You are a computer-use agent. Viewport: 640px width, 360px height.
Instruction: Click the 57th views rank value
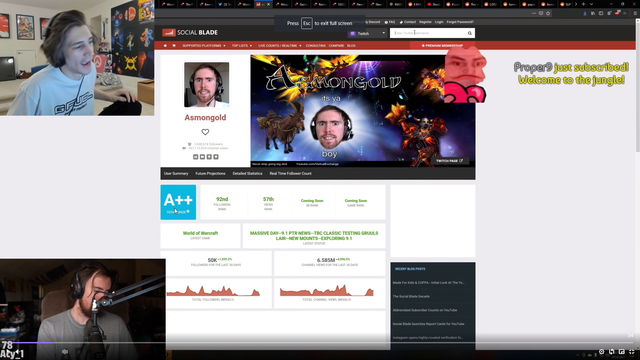[x=268, y=199]
